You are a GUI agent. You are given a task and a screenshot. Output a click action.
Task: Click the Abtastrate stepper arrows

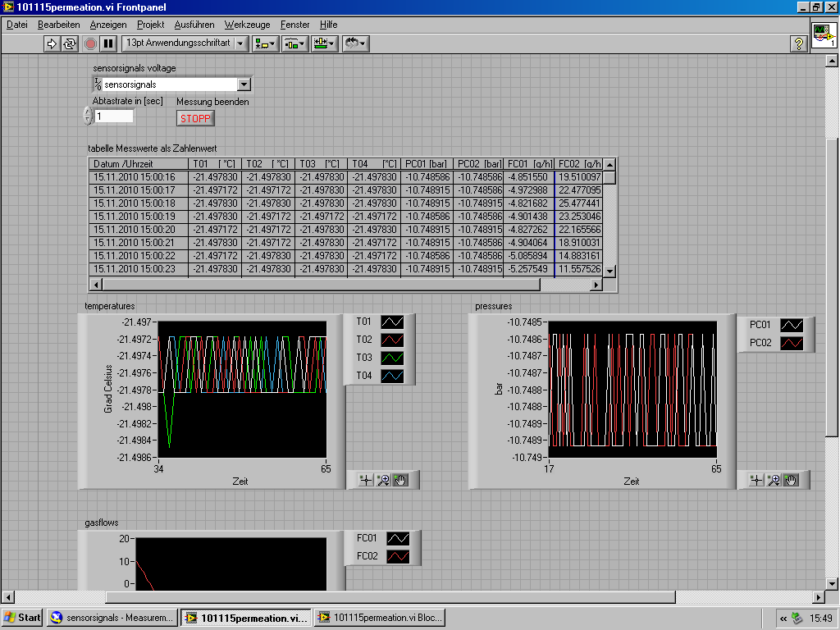click(88, 116)
